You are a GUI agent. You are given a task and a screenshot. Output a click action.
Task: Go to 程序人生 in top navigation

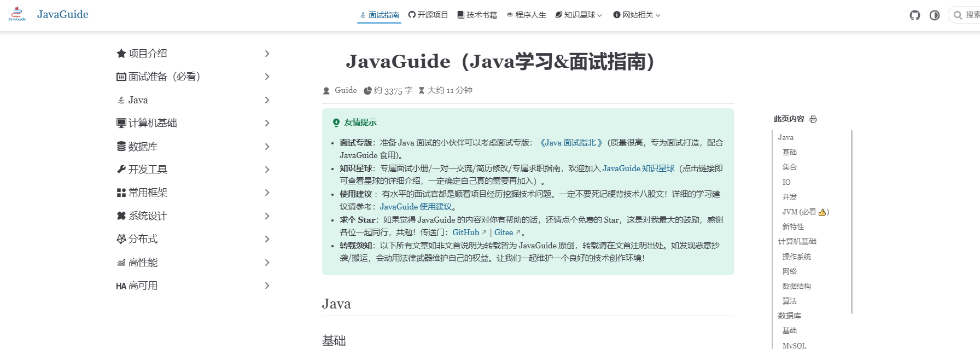click(x=526, y=15)
